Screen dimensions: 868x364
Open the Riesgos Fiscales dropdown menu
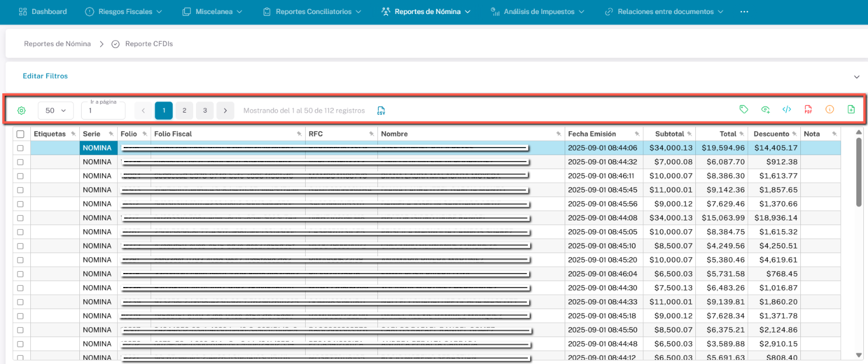pyautogui.click(x=123, y=12)
